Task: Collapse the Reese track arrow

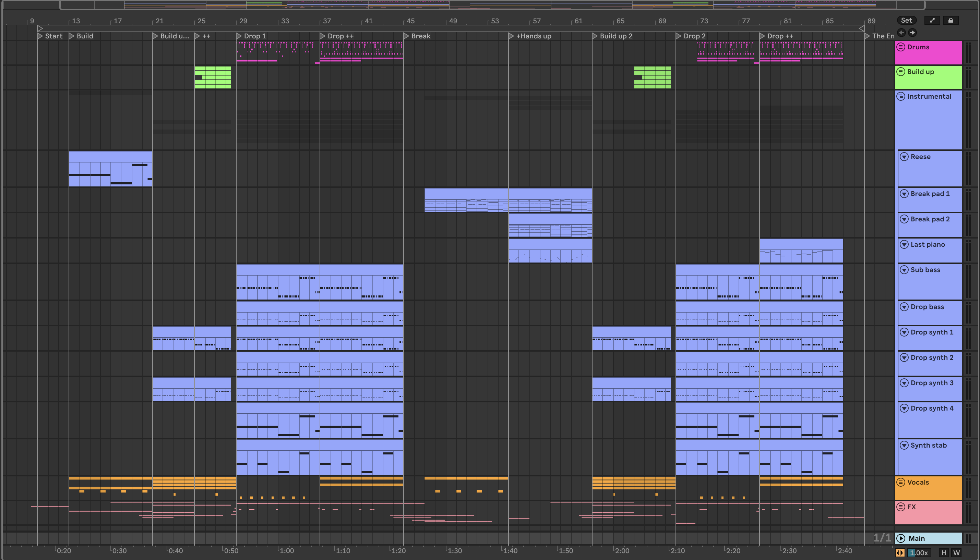Action: (x=904, y=157)
